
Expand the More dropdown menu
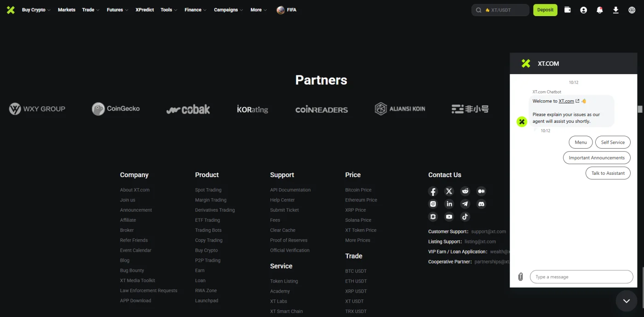[259, 10]
